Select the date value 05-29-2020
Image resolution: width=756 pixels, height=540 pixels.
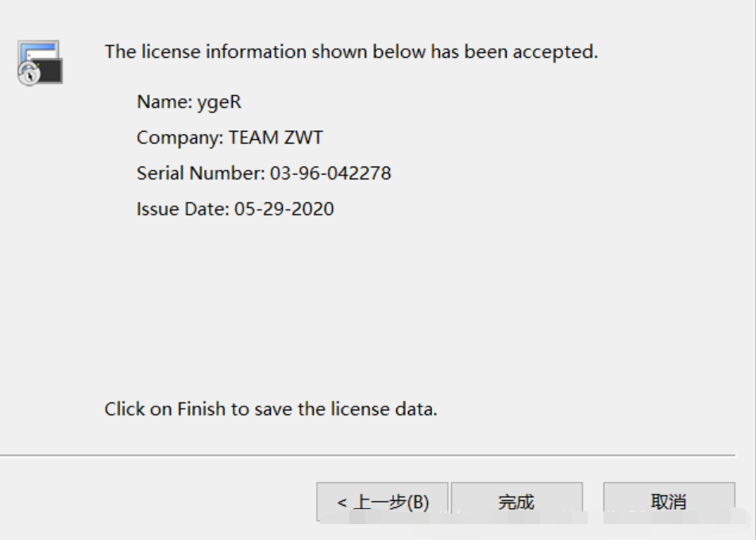click(284, 209)
